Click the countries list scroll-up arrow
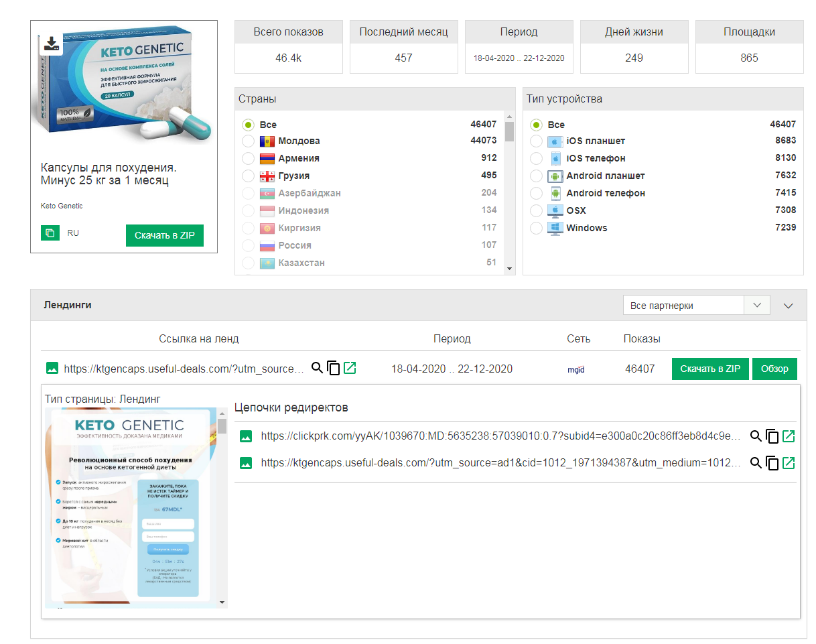Viewport: 816px width, 644px height. point(510,117)
